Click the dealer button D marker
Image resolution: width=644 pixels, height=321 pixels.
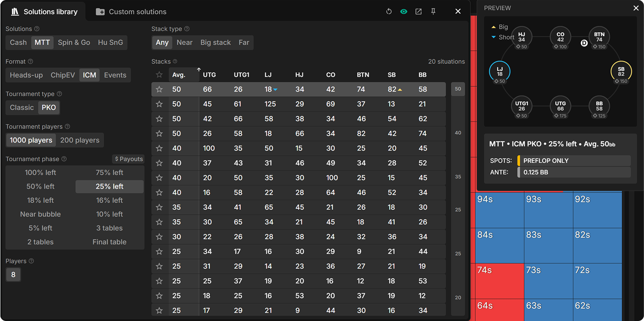pyautogui.click(x=584, y=43)
